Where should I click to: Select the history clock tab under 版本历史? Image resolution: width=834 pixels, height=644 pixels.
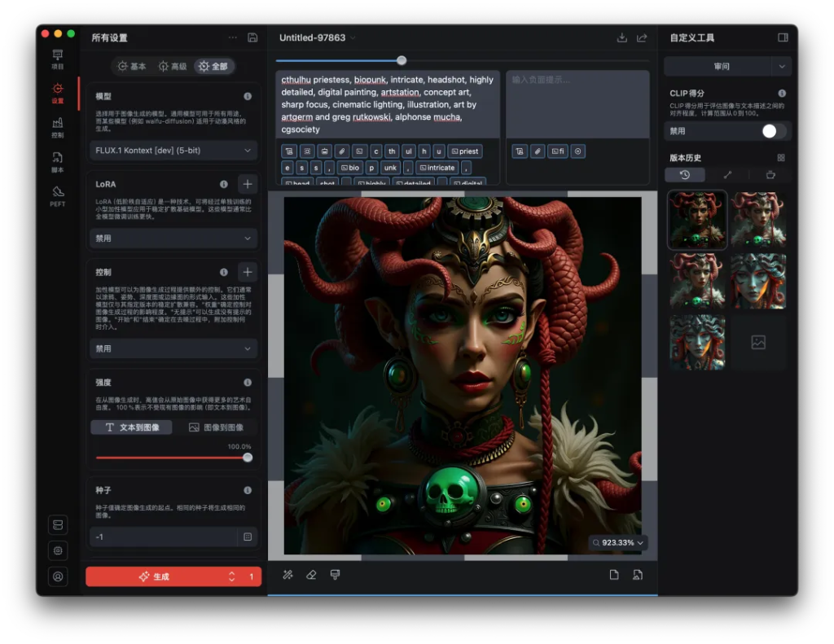(685, 175)
